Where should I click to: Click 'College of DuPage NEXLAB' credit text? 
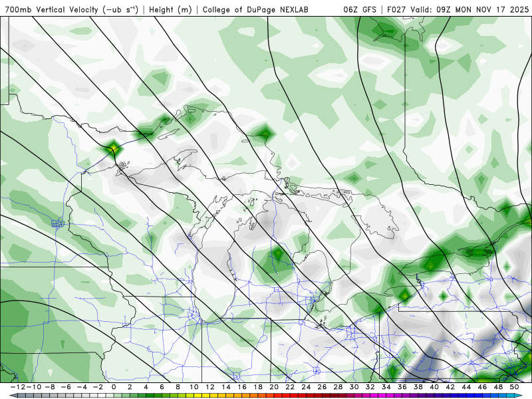click(255, 9)
